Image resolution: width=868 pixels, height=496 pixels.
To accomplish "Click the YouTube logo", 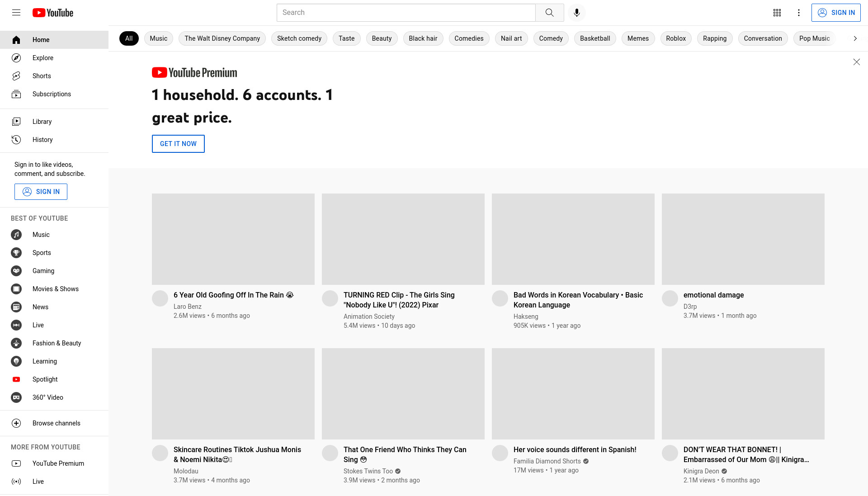I will tap(53, 13).
